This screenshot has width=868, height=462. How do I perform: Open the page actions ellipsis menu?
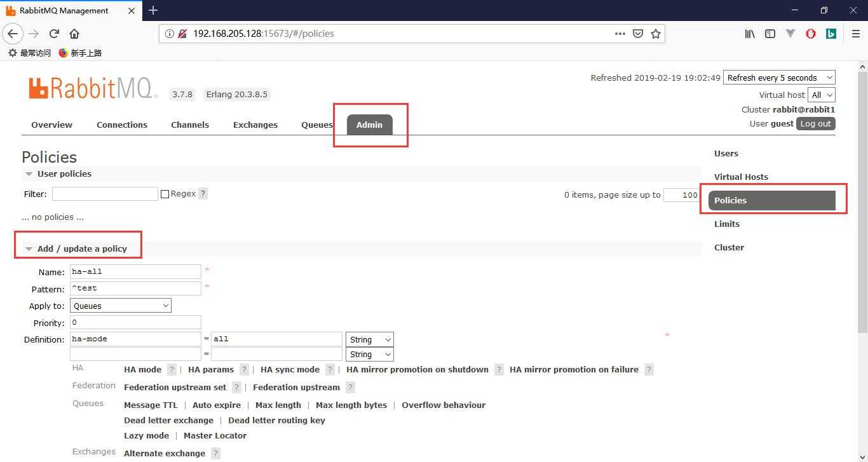[x=620, y=34]
